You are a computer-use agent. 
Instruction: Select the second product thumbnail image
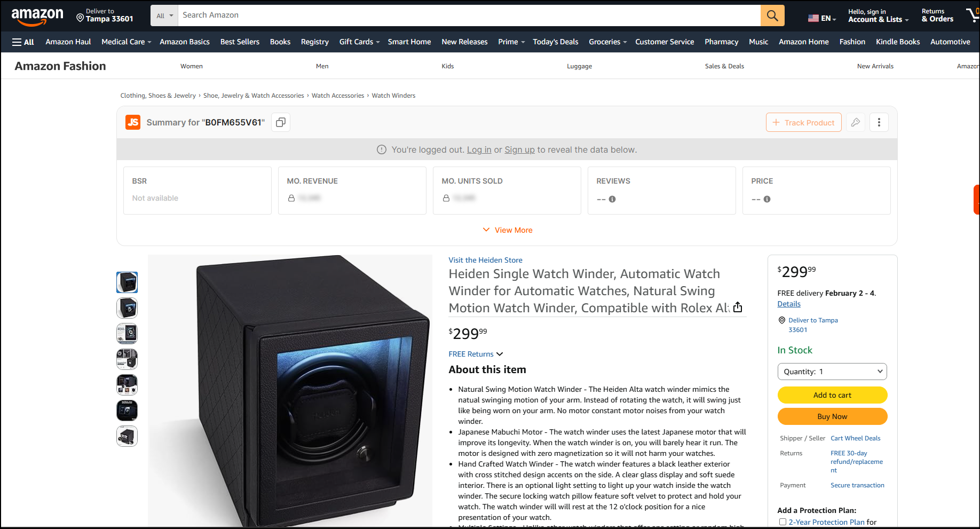(x=127, y=308)
